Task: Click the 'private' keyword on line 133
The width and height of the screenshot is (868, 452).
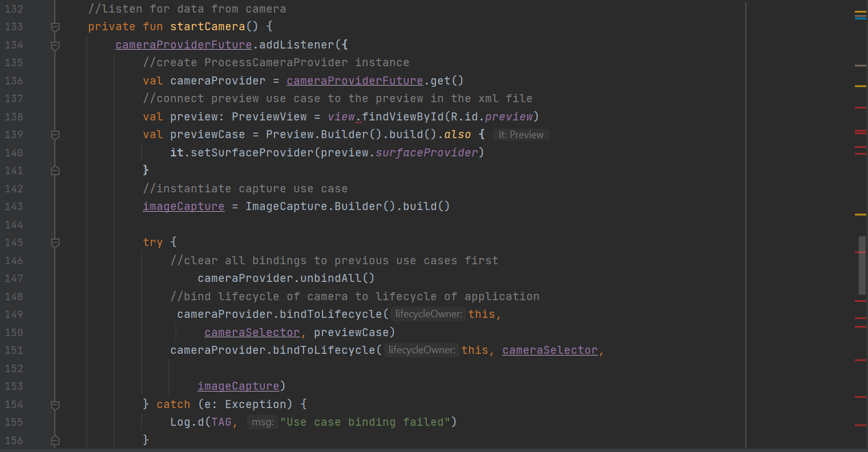Action: pos(112,26)
